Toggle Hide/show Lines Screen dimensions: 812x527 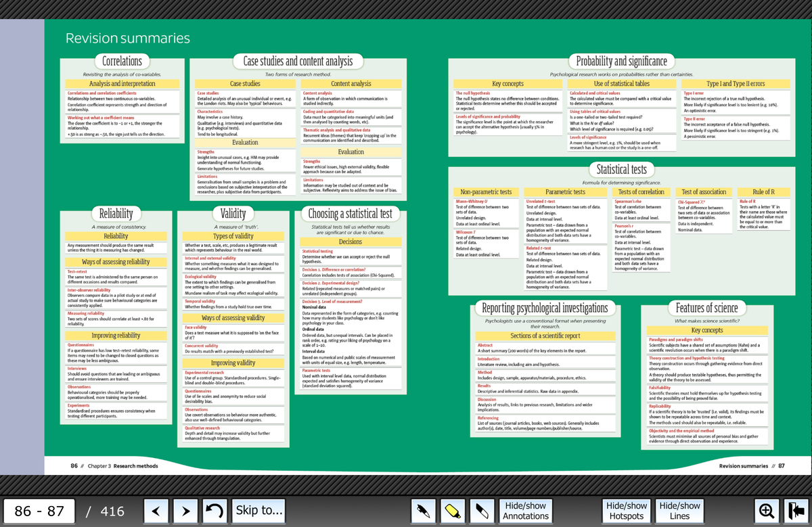[x=680, y=510]
